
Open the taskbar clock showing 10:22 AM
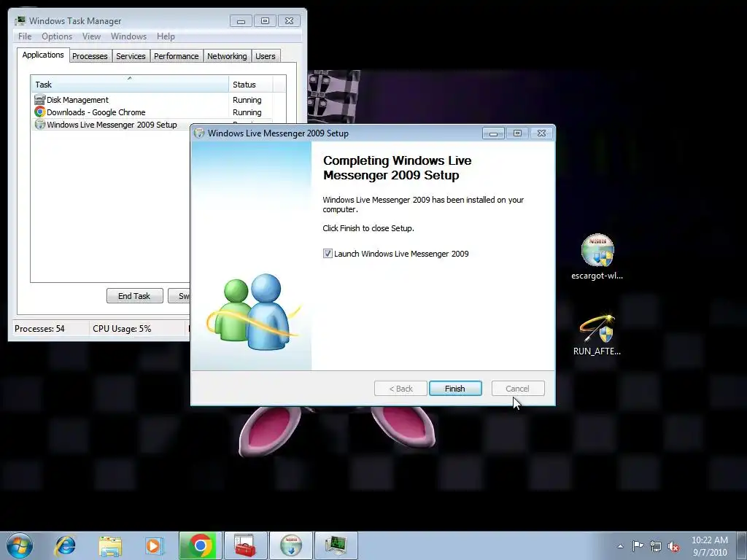(x=709, y=546)
